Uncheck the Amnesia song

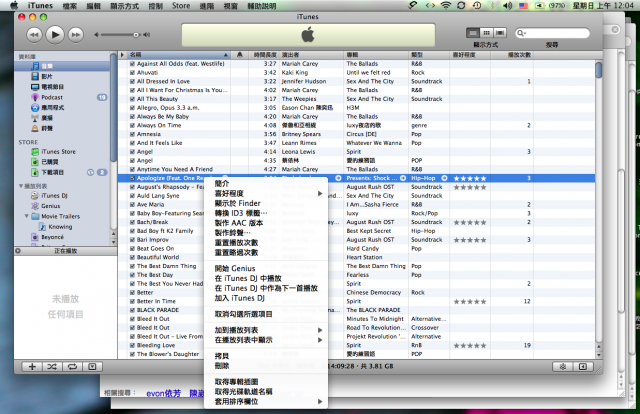(132, 134)
